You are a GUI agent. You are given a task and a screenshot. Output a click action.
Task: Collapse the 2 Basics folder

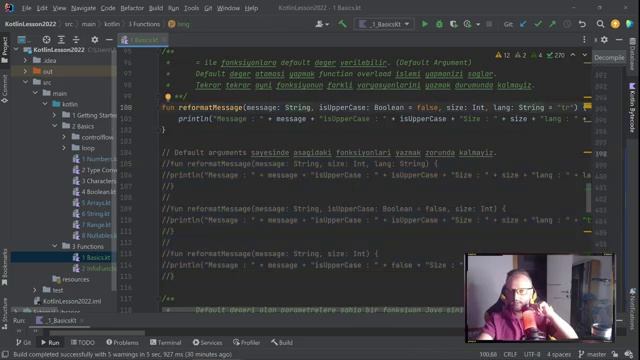tap(55, 126)
